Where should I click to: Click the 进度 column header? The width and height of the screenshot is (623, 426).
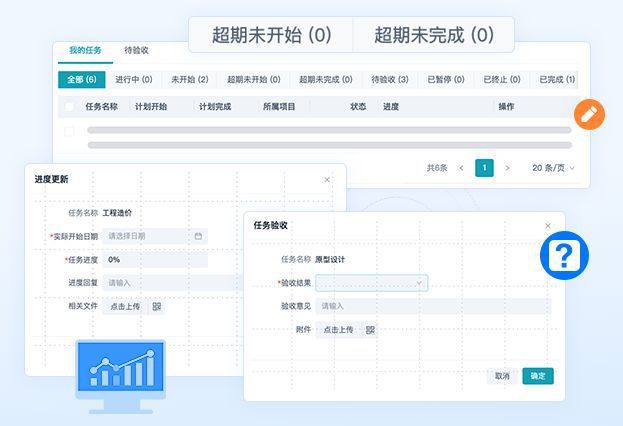[391, 106]
